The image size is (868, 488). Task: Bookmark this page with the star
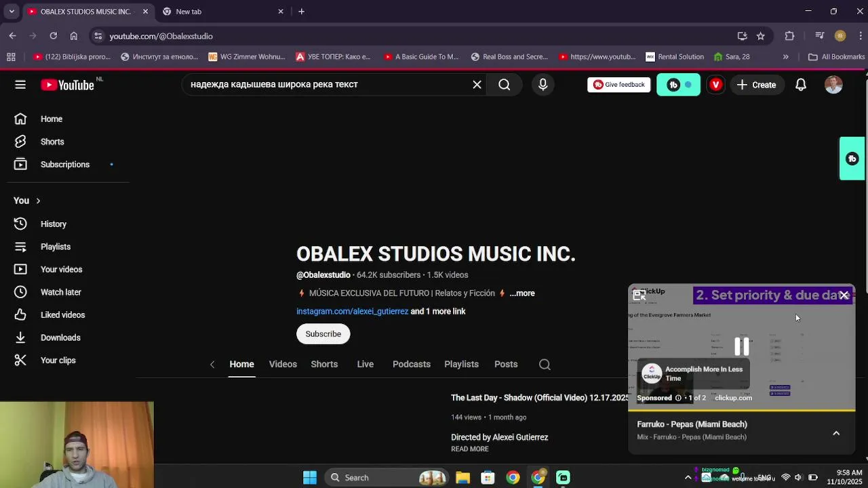(760, 36)
